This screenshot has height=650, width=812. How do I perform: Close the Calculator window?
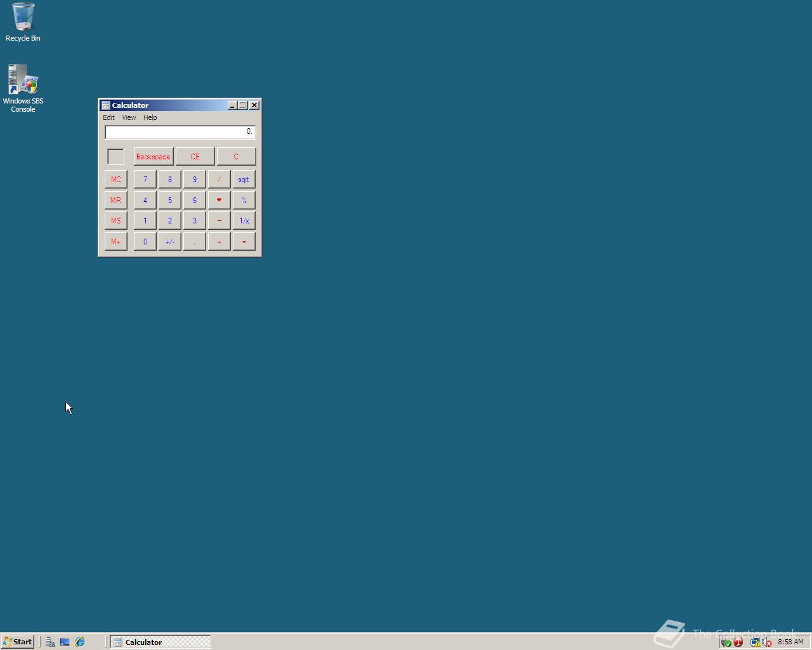click(x=254, y=105)
